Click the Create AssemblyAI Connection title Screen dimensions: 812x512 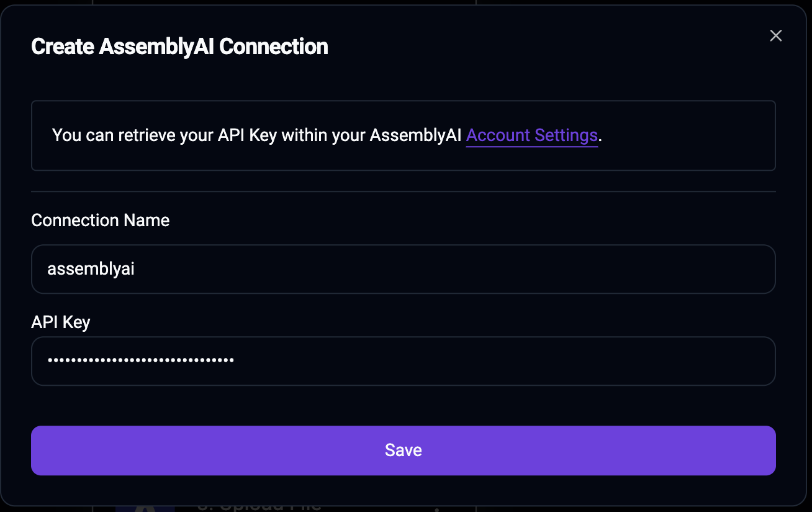[179, 46]
